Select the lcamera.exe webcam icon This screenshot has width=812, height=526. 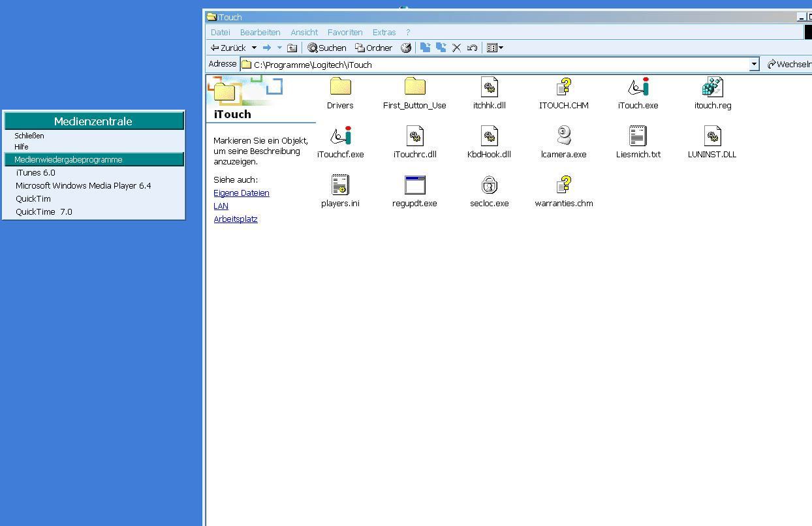[563, 142]
